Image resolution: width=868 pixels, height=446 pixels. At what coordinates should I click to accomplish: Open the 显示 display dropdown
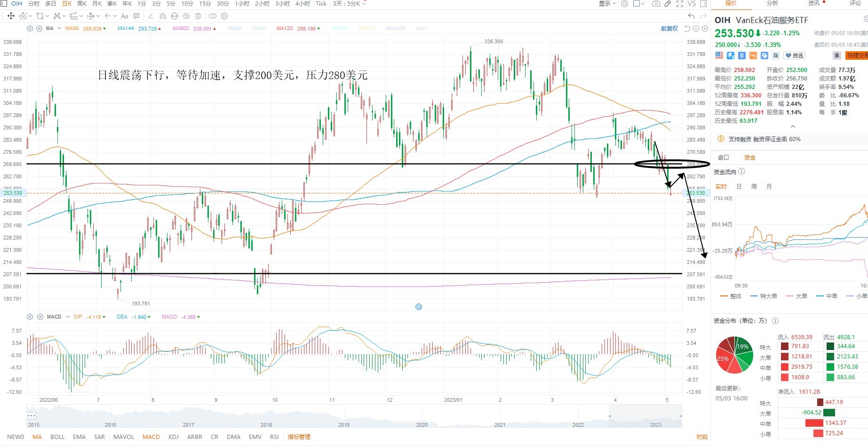607,4
